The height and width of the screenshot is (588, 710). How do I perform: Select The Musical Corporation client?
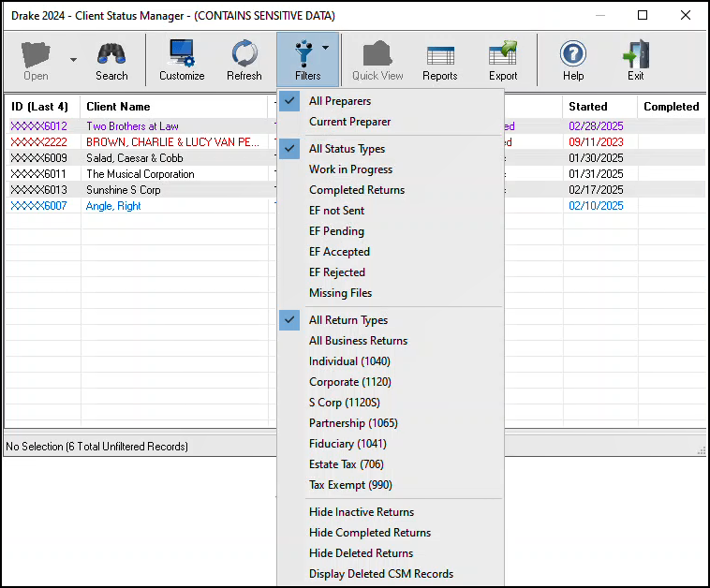click(141, 174)
